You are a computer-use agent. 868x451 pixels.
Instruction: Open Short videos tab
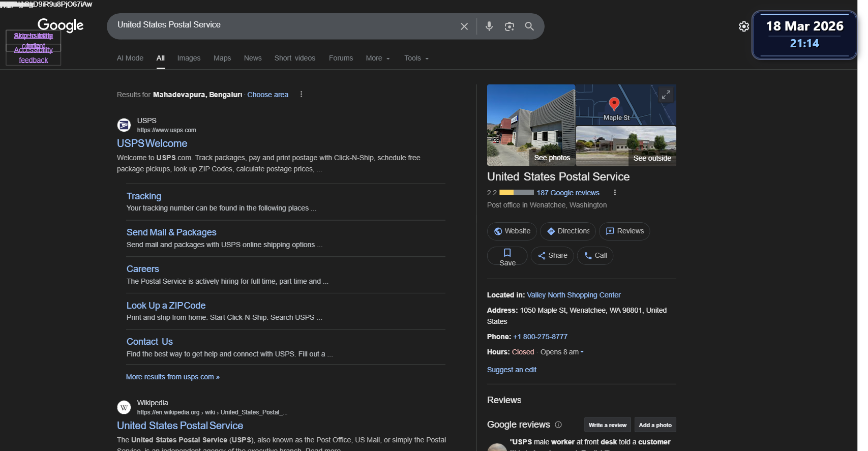tap(295, 58)
